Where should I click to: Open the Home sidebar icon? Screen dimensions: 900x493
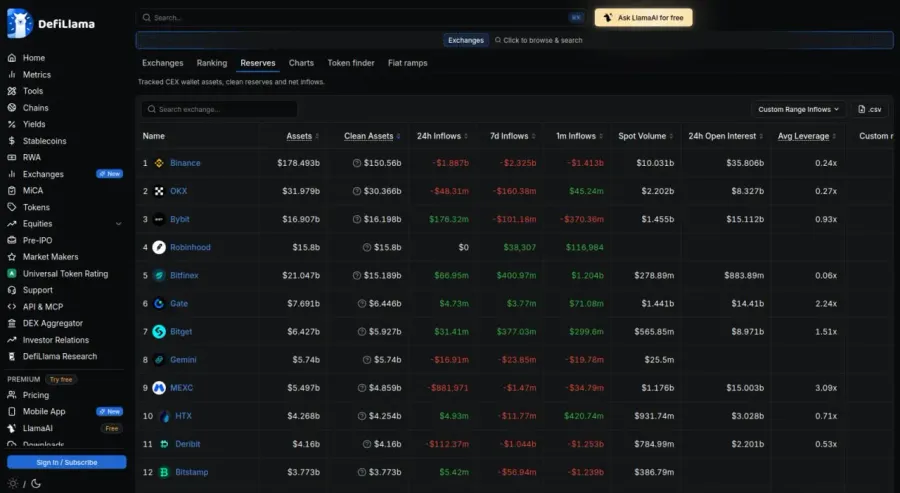(11, 58)
